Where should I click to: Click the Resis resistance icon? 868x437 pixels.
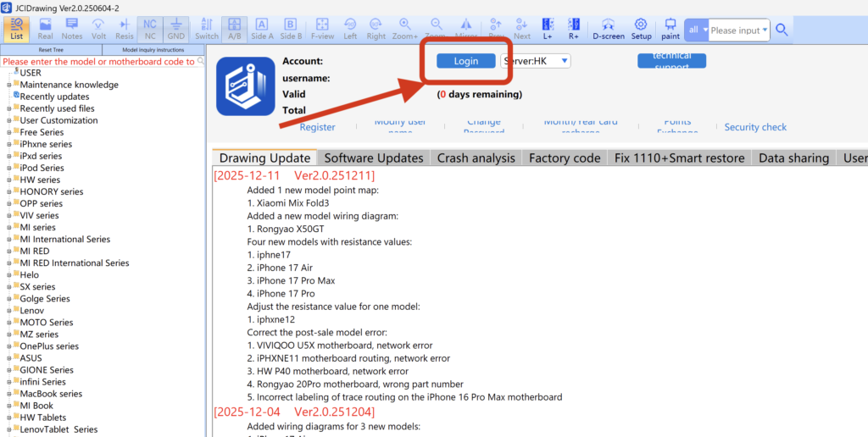click(125, 29)
